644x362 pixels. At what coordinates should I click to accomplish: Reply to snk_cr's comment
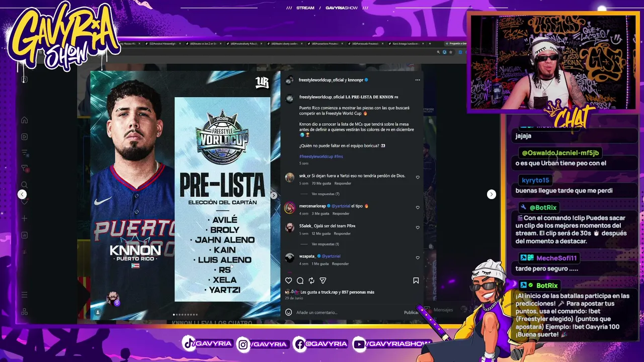[x=343, y=184]
